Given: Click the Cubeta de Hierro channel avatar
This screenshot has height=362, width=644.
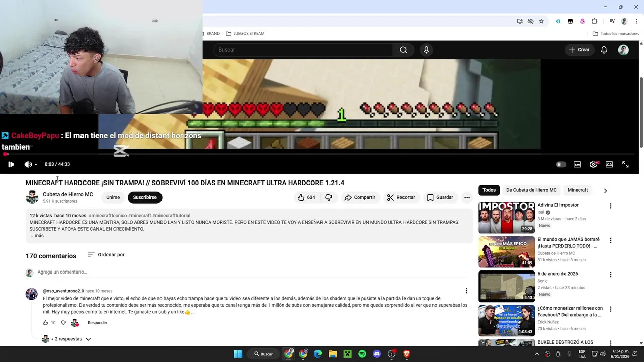Looking at the screenshot, I should (32, 197).
